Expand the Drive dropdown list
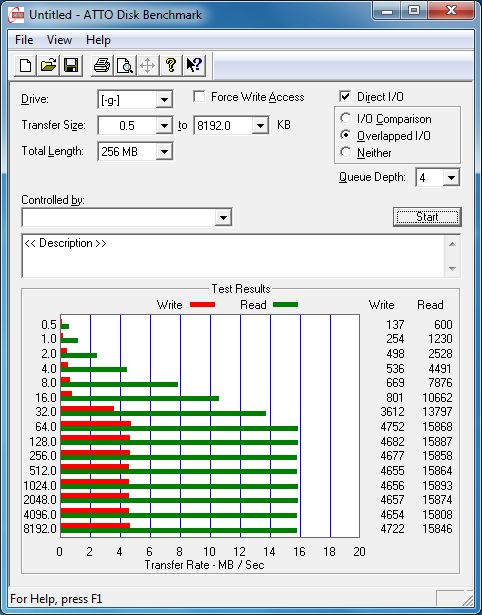Viewport: 482px width, 615px height. click(x=164, y=100)
